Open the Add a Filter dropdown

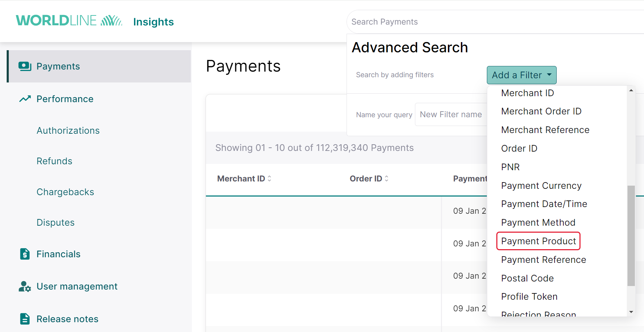tap(522, 75)
